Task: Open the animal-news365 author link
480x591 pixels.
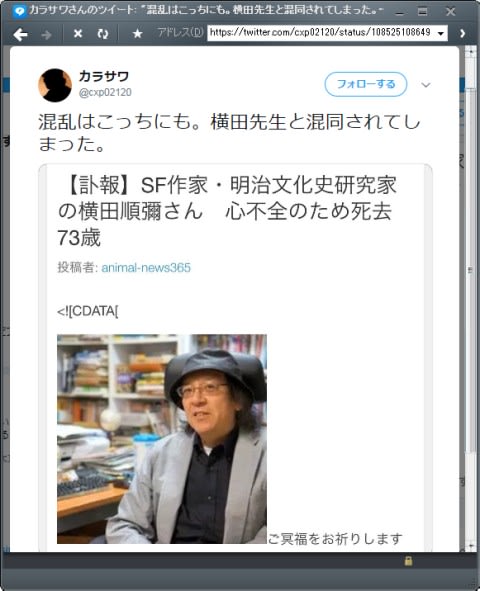Action: coord(146,268)
